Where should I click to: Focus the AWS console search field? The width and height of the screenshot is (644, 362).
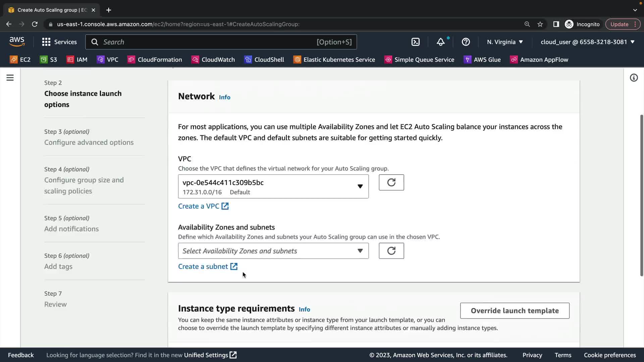pyautogui.click(x=208, y=42)
